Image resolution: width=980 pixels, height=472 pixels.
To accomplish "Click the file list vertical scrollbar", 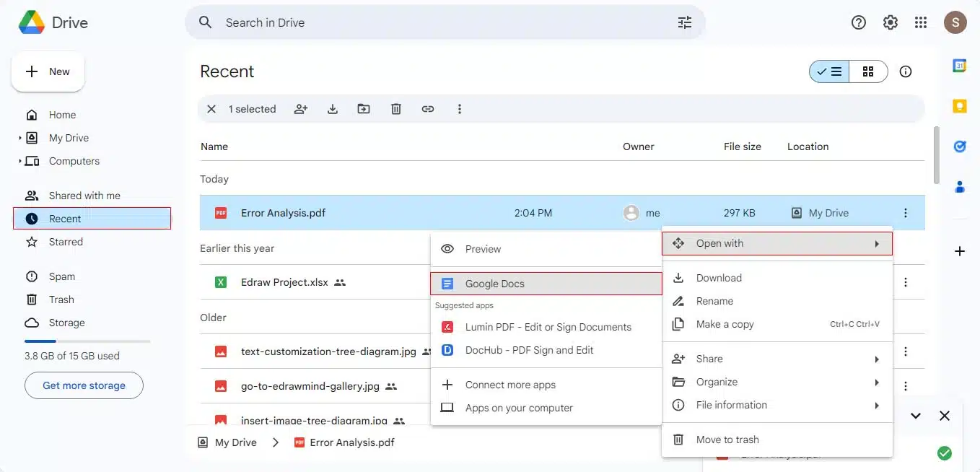I will [x=937, y=155].
